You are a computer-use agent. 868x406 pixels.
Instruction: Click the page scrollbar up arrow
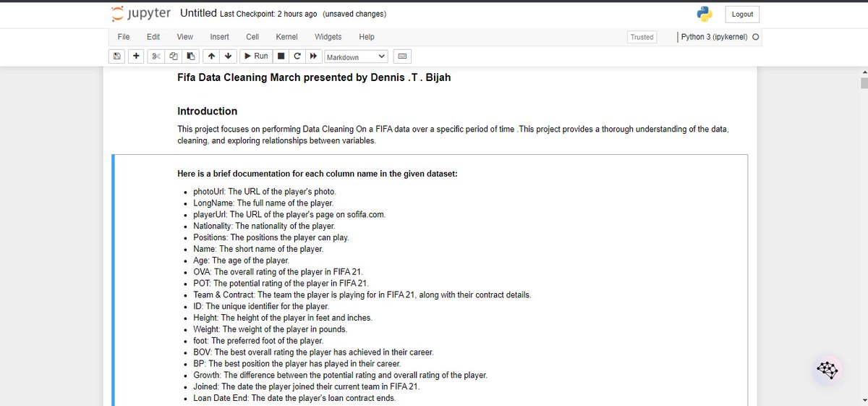863,72
